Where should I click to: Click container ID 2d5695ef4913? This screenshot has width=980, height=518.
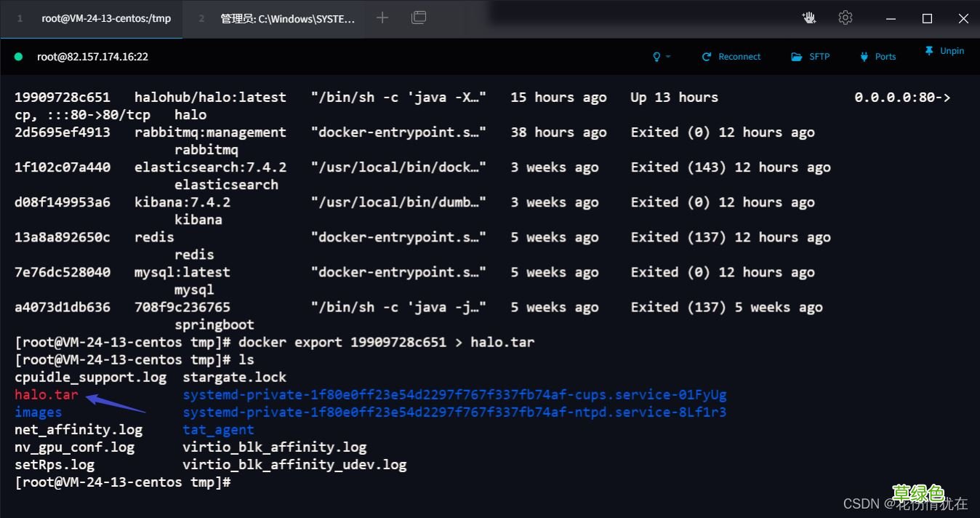[x=63, y=132]
